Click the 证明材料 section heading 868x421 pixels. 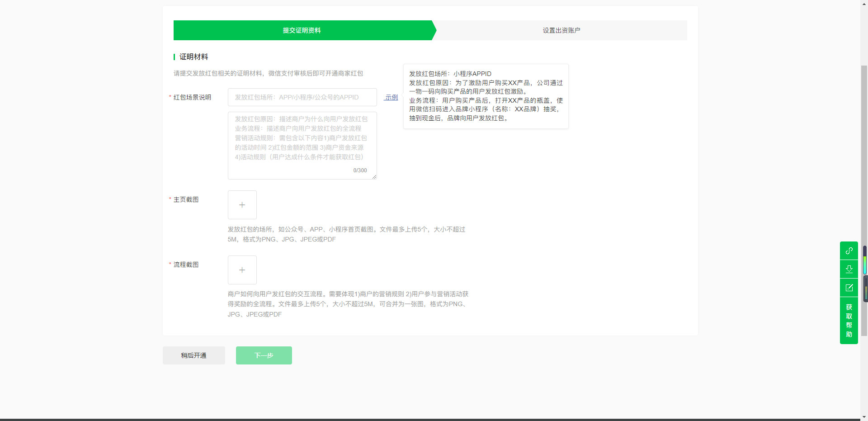pyautogui.click(x=193, y=57)
